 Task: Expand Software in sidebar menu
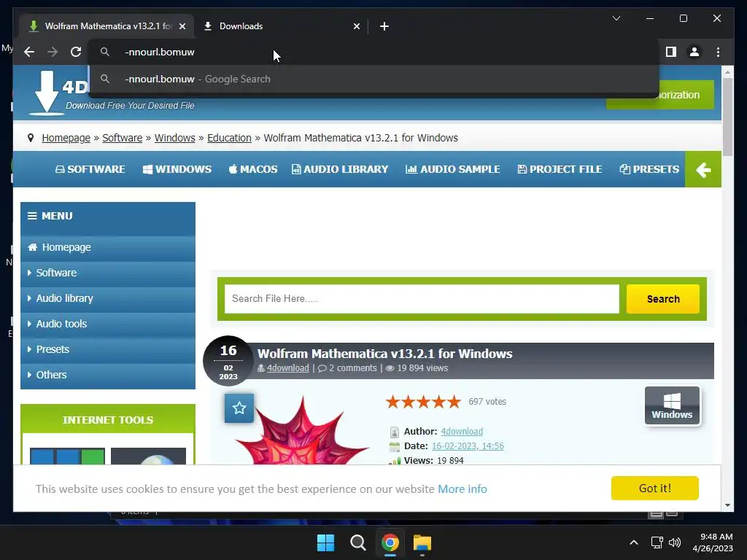click(108, 273)
